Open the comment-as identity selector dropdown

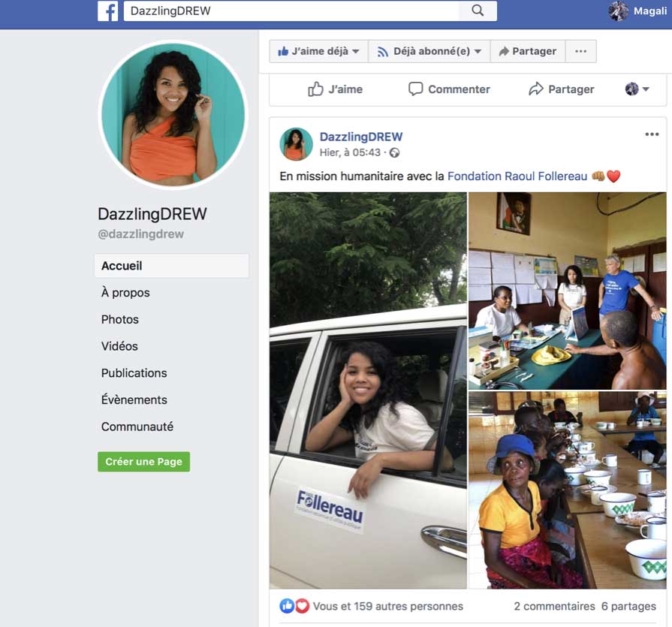pyautogui.click(x=637, y=89)
